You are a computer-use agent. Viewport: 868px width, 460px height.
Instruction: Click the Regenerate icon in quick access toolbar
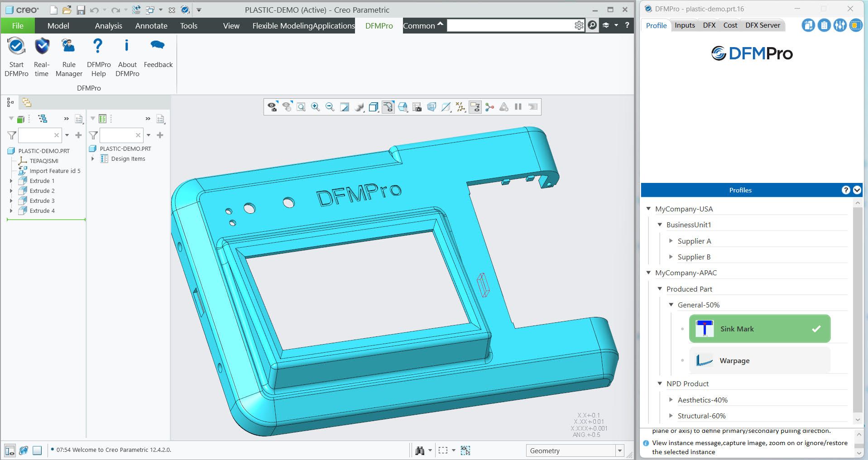tap(136, 10)
